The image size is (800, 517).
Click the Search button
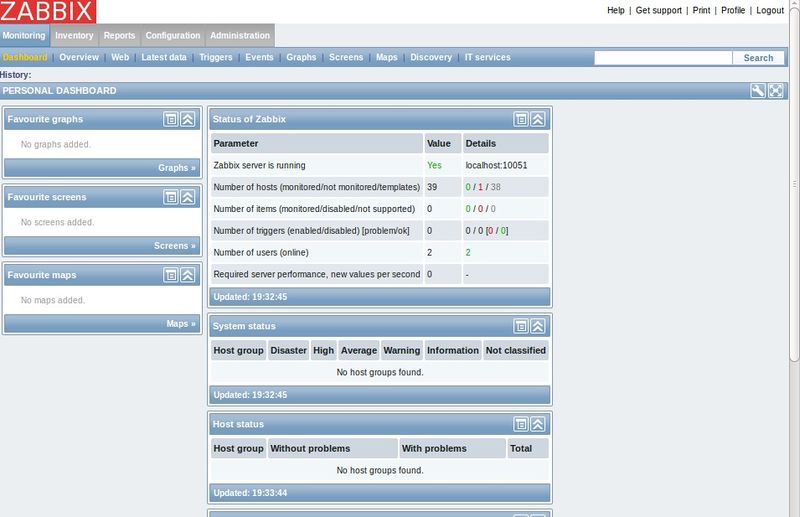pyautogui.click(x=758, y=58)
